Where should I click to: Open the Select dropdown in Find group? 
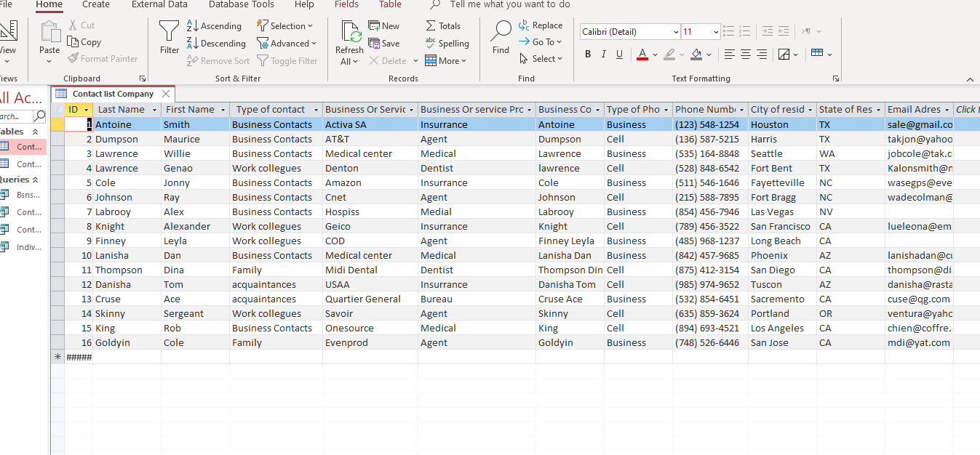coord(541,59)
